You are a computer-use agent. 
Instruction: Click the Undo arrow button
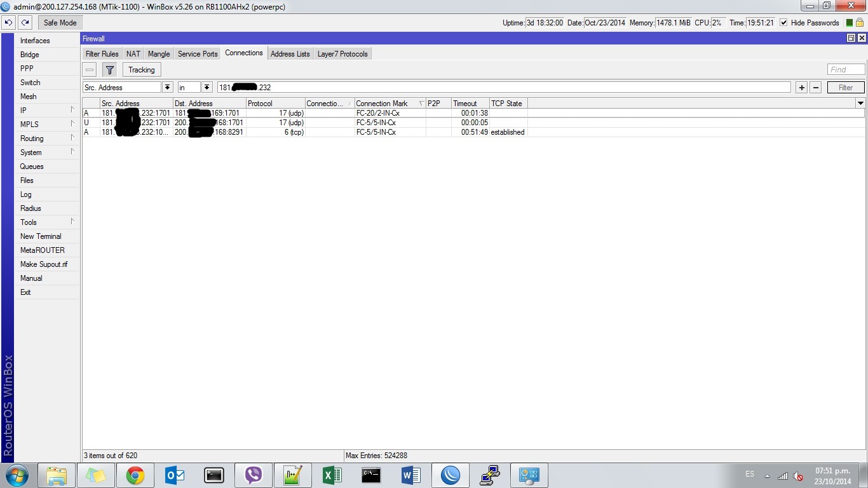(x=8, y=22)
